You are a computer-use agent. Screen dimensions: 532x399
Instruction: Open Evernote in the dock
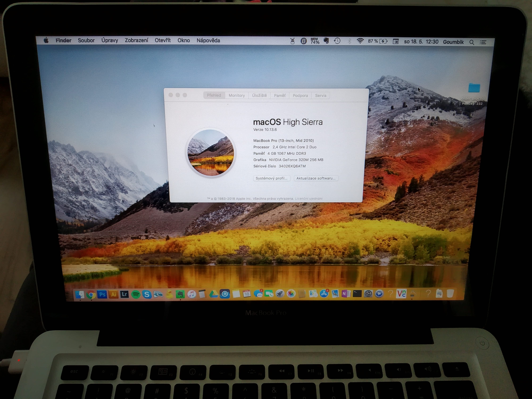pos(180,294)
